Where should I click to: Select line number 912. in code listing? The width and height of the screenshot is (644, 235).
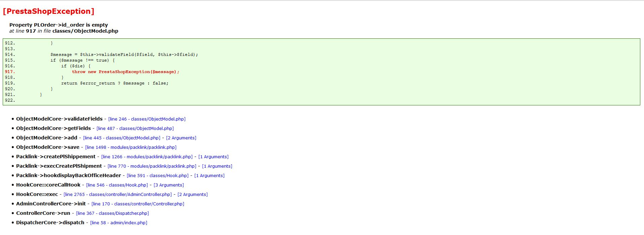coord(10,43)
